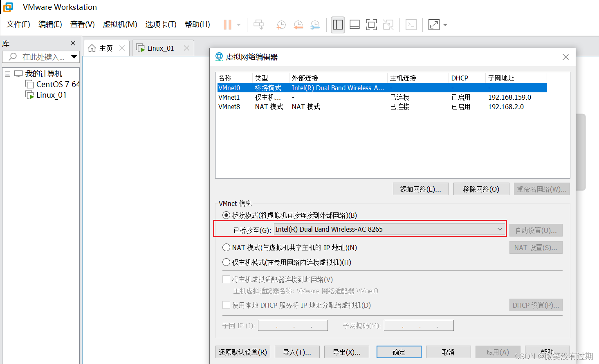Viewport: 599px width, 364px height.
Task: Click the 子网掩码 input field
Action: click(419, 326)
